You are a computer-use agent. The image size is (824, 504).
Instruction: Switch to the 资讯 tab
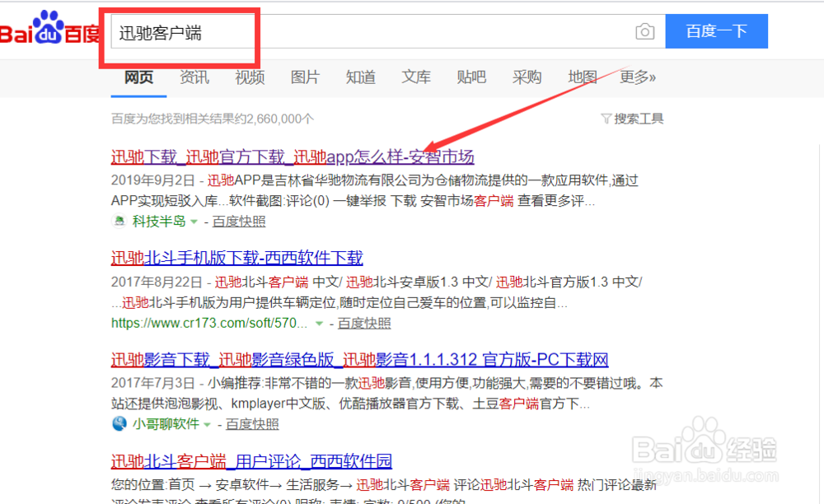[x=194, y=77]
